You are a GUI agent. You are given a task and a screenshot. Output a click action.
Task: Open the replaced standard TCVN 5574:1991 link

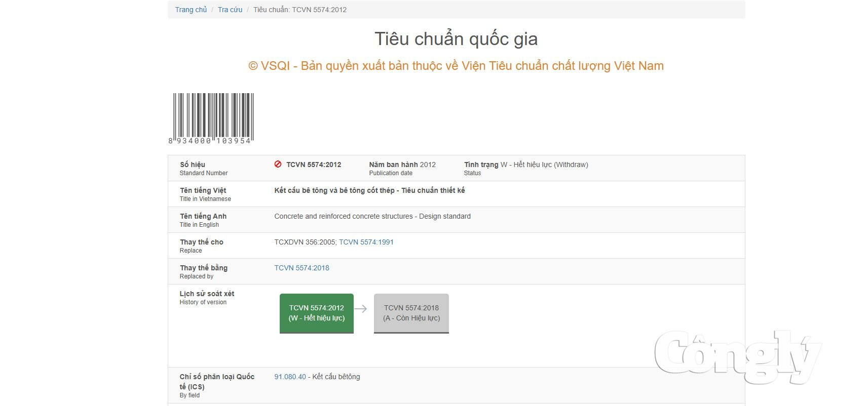(x=366, y=242)
